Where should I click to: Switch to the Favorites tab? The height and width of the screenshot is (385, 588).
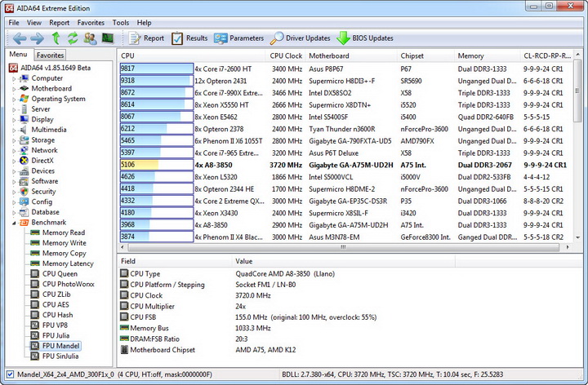[50, 55]
